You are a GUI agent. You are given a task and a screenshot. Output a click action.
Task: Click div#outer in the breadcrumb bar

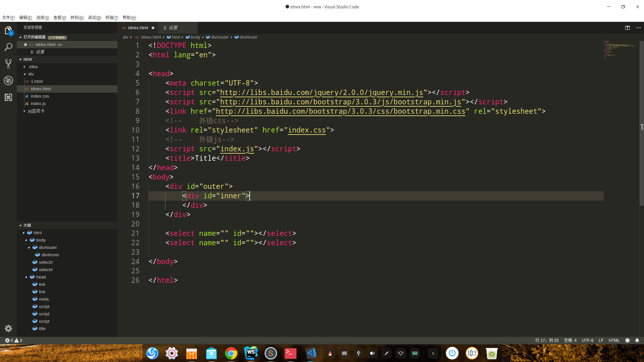point(220,37)
